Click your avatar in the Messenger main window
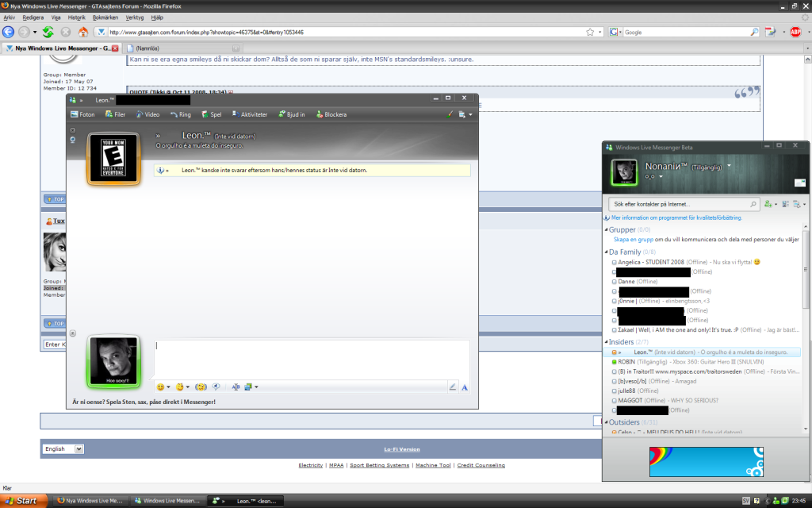The height and width of the screenshot is (508, 812). [x=624, y=172]
